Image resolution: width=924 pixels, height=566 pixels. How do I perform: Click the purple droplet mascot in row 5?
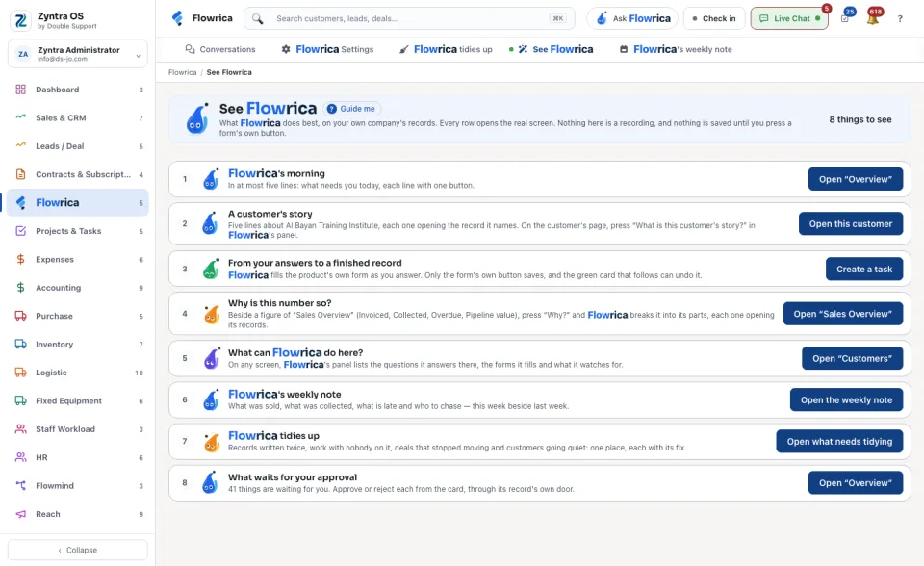pos(212,358)
